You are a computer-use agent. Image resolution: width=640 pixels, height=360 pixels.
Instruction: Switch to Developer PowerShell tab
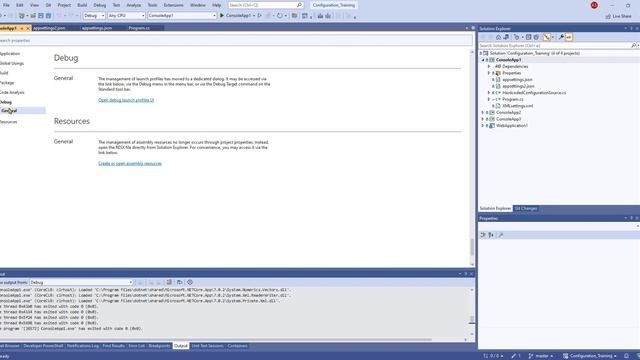(43, 346)
